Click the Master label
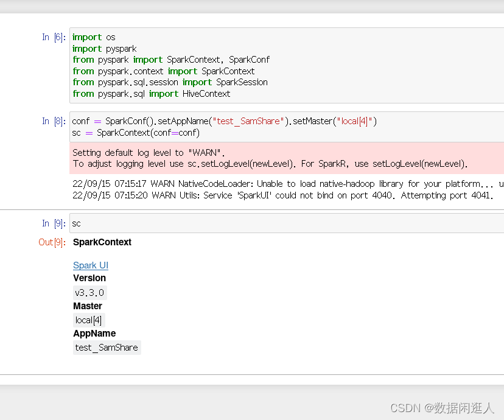The height and width of the screenshot is (420, 504). pos(88,306)
